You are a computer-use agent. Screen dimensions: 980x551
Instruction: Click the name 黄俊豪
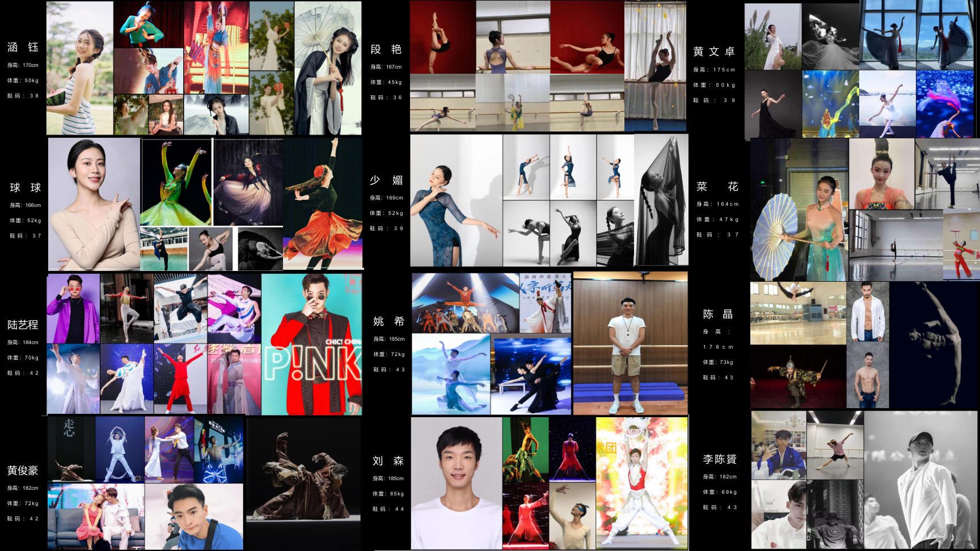[23, 471]
